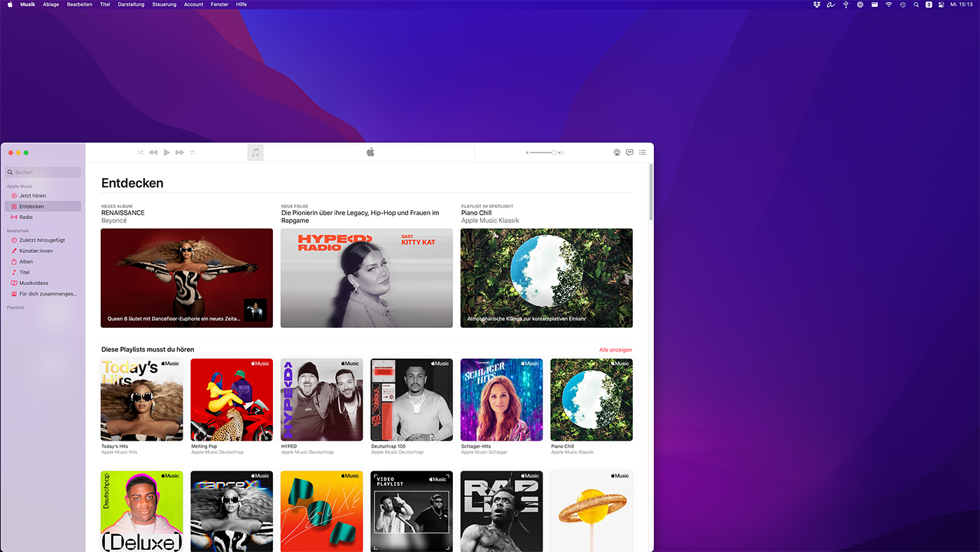This screenshot has width=980, height=552.
Task: Open Control Center from the menu bar
Action: pyautogui.click(x=941, y=4)
